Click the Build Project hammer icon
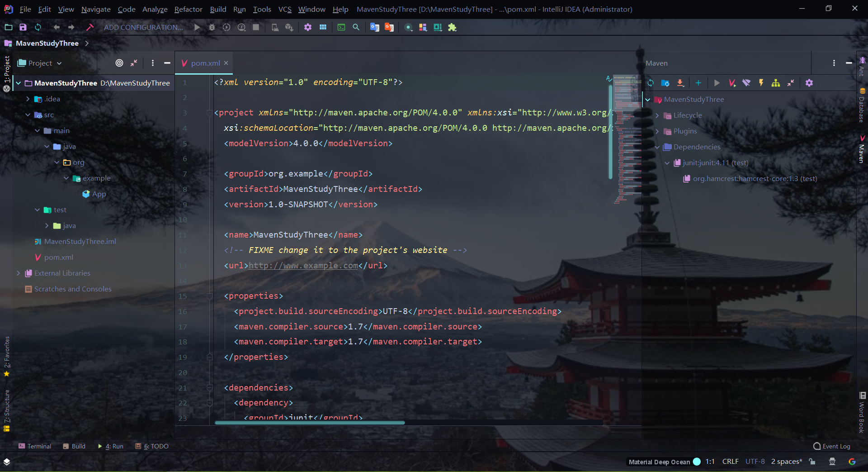Screen dimensions: 868x472 (x=90, y=27)
